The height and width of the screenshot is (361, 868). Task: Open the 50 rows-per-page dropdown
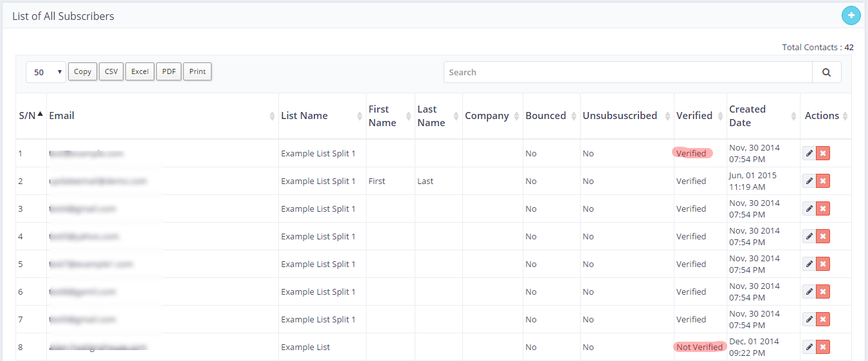[46, 72]
